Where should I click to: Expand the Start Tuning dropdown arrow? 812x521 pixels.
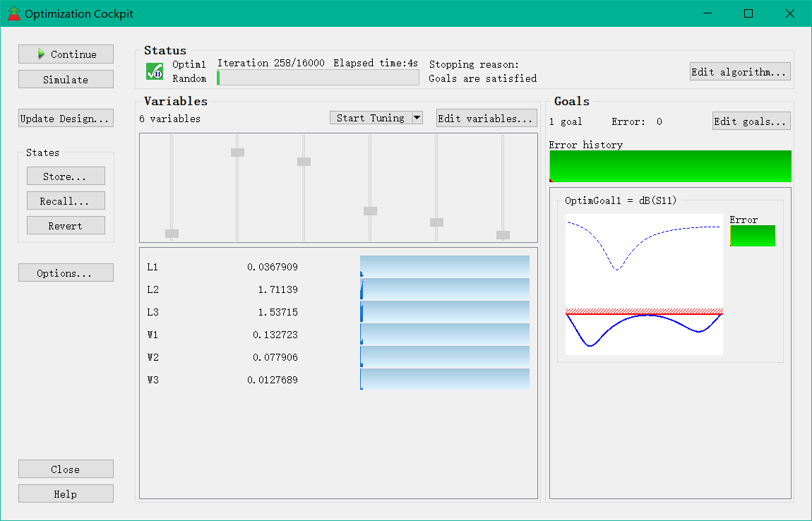[417, 118]
